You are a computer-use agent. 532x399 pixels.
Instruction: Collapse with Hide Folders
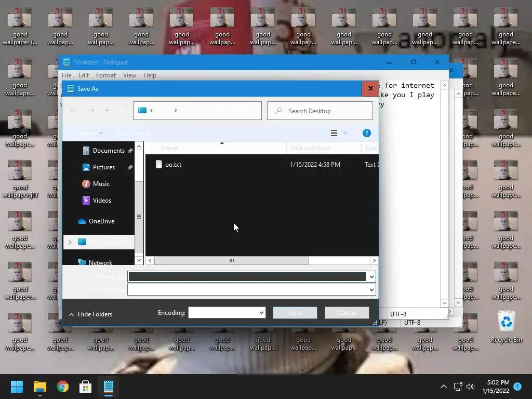[x=90, y=314]
